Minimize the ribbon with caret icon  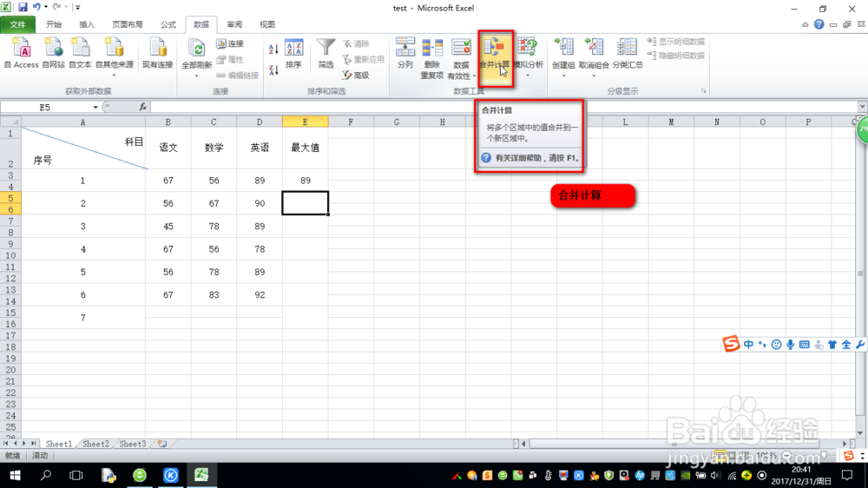[x=805, y=24]
